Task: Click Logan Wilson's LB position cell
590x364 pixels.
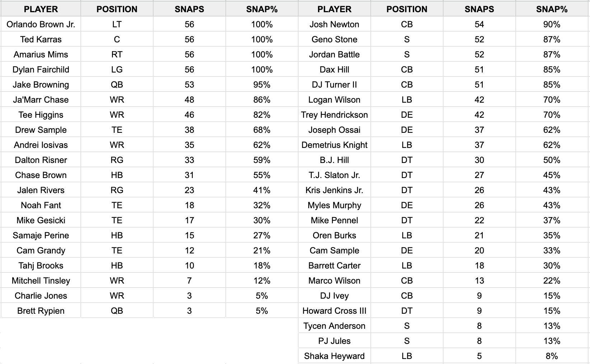Action: tap(407, 100)
